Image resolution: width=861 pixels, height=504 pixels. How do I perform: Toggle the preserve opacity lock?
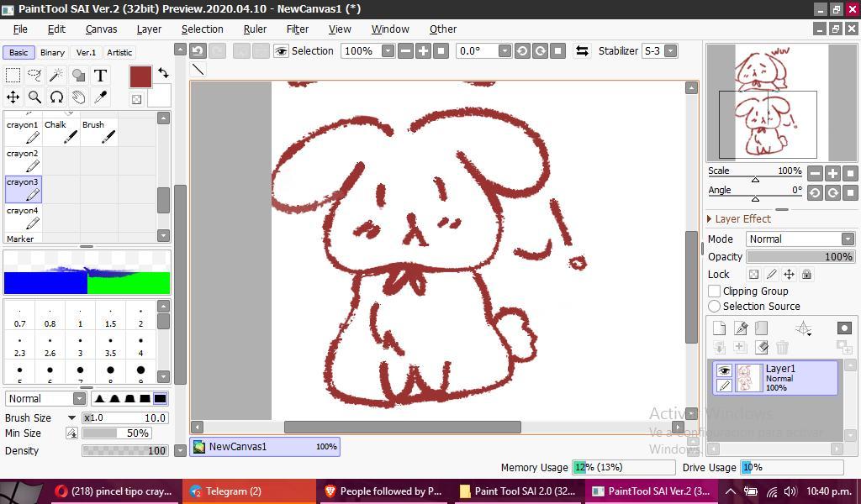(754, 274)
